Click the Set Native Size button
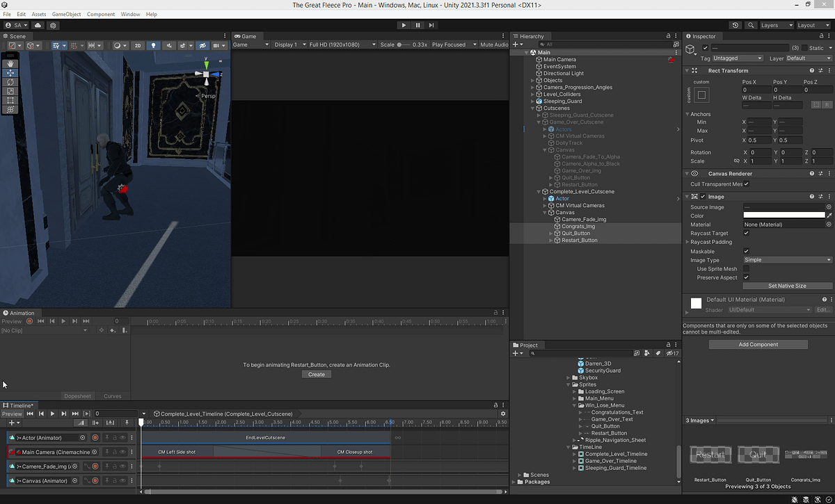 point(787,285)
